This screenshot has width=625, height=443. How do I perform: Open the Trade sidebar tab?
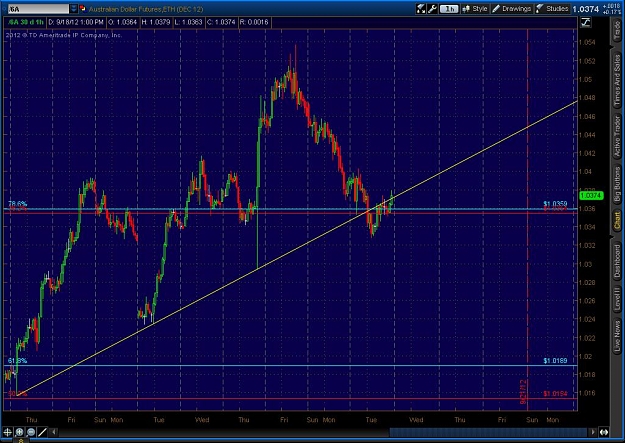pyautogui.click(x=617, y=31)
